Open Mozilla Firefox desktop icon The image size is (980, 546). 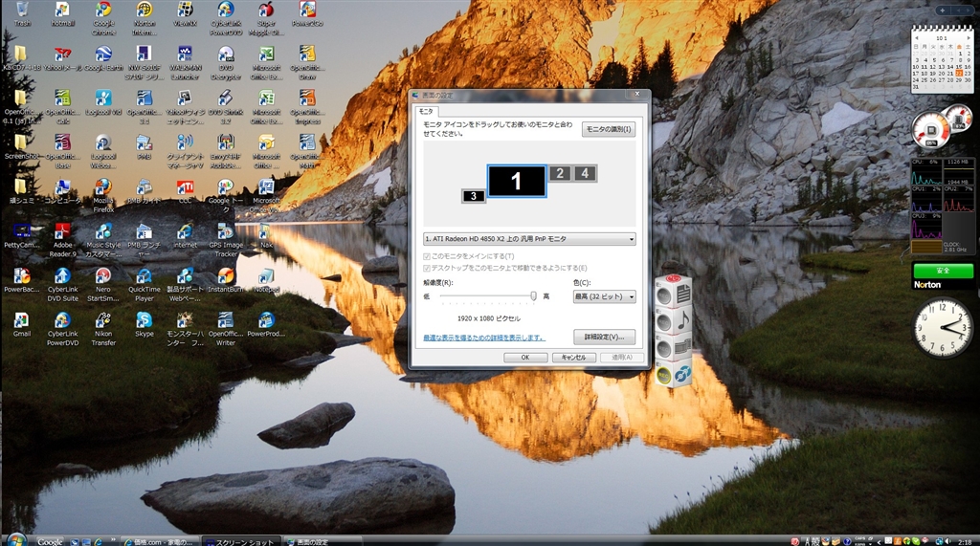[x=103, y=195]
